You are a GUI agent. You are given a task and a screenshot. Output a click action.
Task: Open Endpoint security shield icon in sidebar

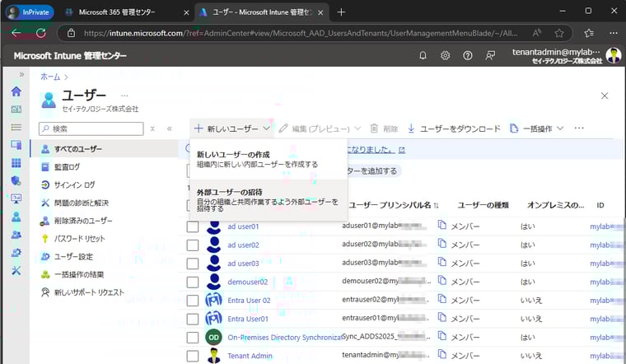pos(16,181)
